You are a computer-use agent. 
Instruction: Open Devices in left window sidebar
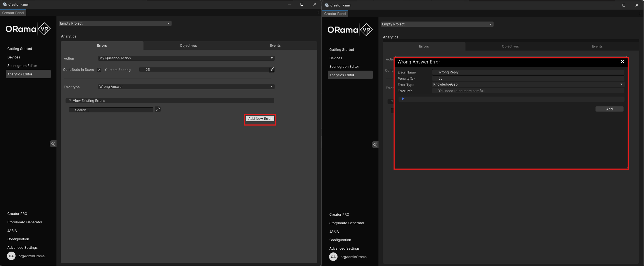pos(14,57)
